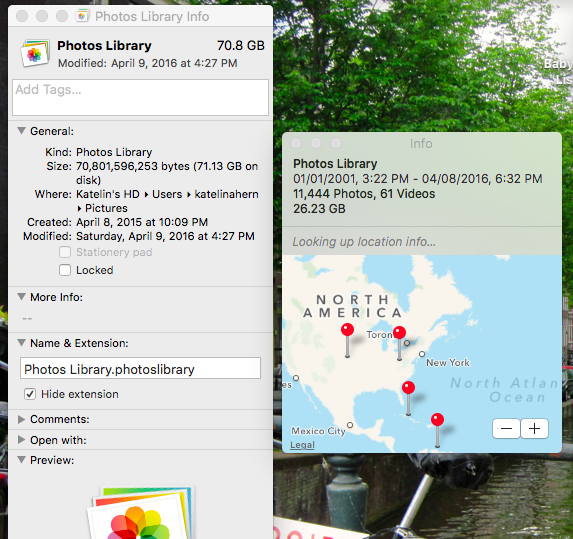This screenshot has height=539, width=573.
Task: Click 'Pictures' in the Where path
Action: (x=106, y=208)
